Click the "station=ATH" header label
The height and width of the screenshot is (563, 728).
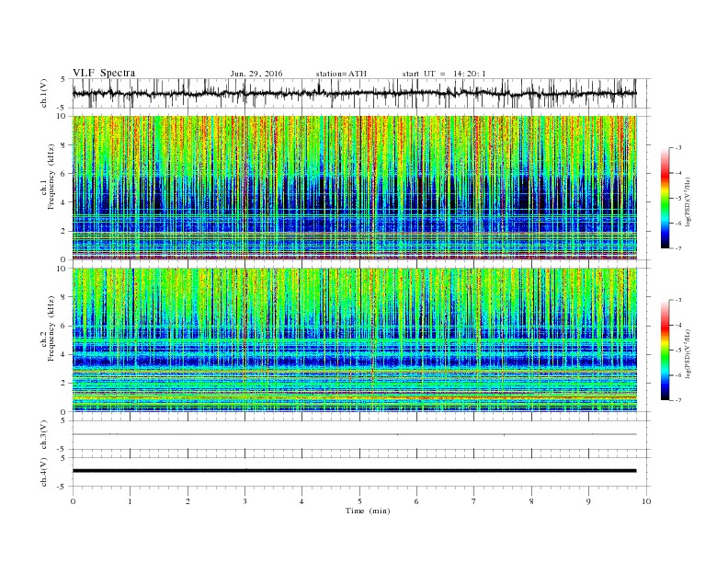[x=341, y=74]
